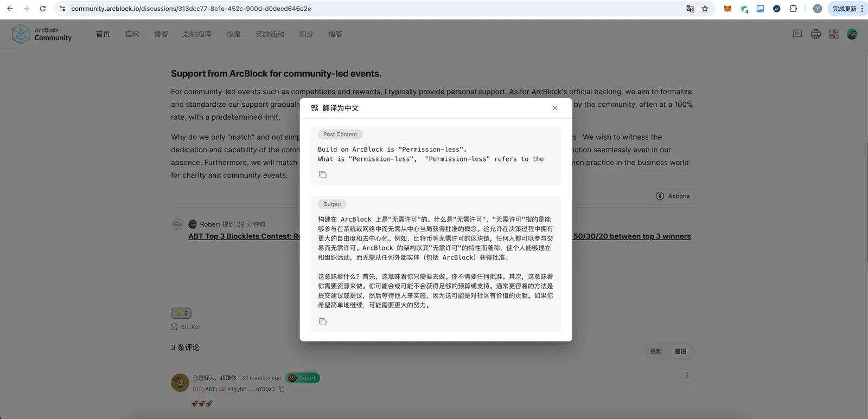Open the 投票 navigation item
868x419 pixels.
tap(233, 34)
